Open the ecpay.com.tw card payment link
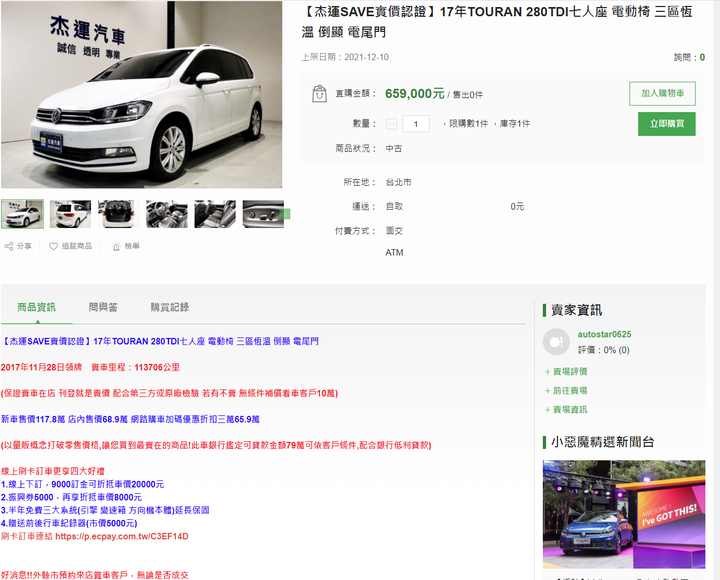The width and height of the screenshot is (720, 580). point(122,536)
